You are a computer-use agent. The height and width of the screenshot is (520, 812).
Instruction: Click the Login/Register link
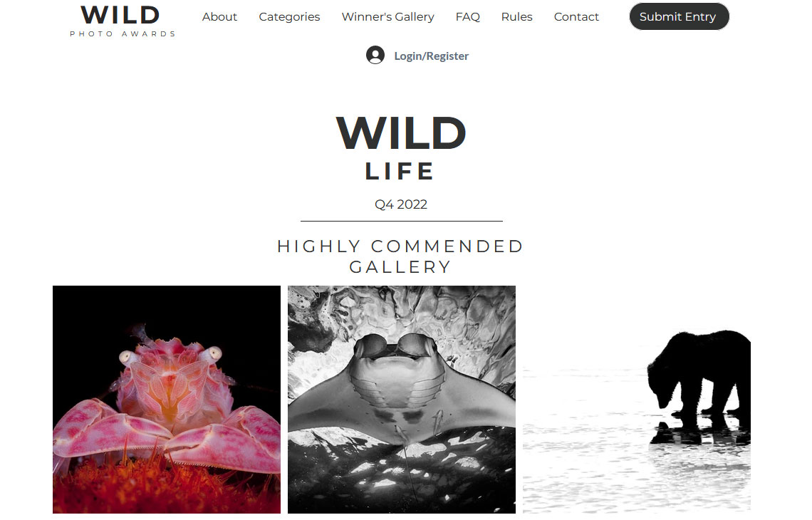pos(432,56)
